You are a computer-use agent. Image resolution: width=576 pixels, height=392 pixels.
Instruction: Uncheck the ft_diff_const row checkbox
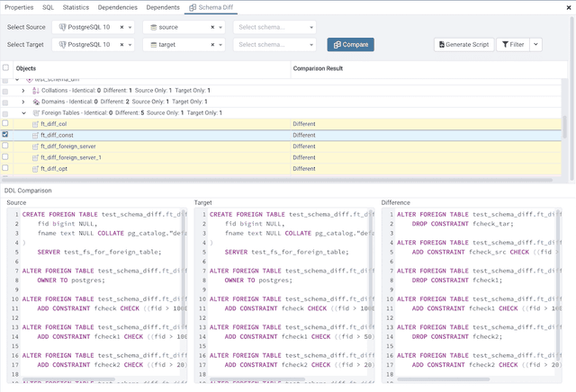point(5,134)
